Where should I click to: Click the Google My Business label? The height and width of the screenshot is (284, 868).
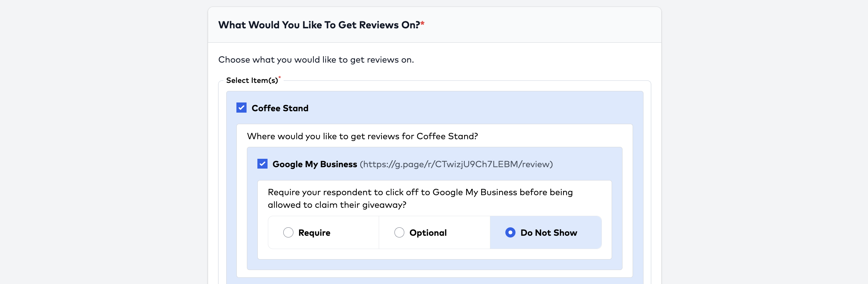coord(314,164)
